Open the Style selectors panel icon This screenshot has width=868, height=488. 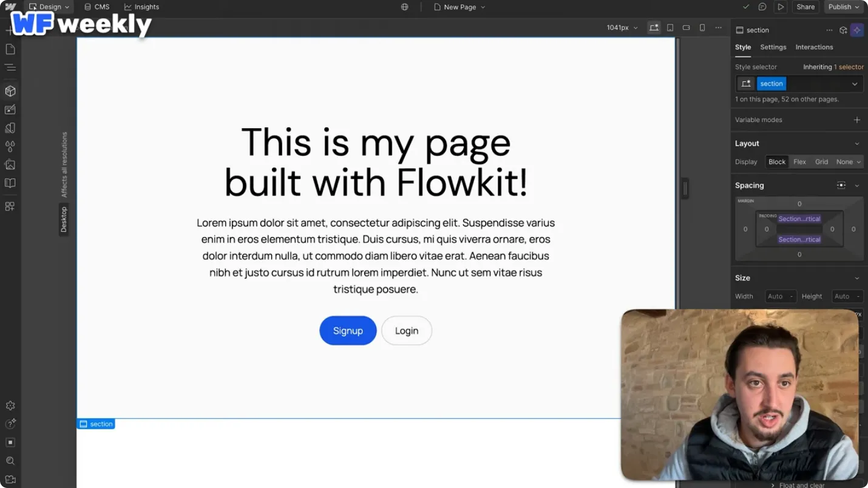(x=10, y=128)
